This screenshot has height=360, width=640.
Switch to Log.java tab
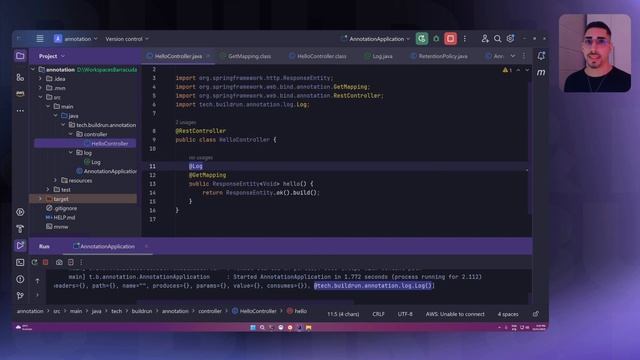tap(382, 56)
